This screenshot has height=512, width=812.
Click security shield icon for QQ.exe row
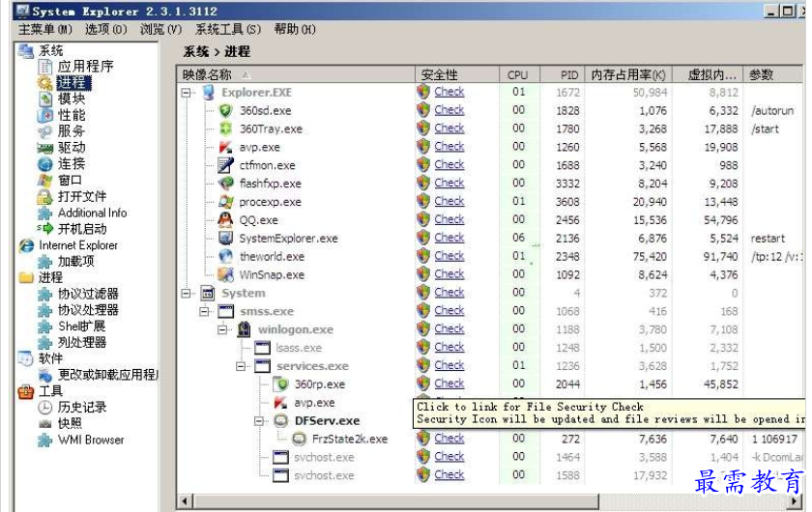coord(423,219)
